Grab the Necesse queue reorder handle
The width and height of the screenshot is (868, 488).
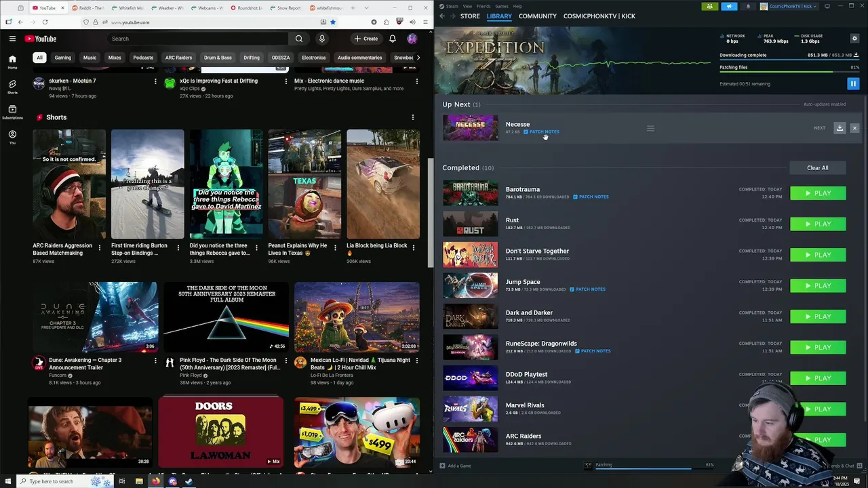[650, 128]
